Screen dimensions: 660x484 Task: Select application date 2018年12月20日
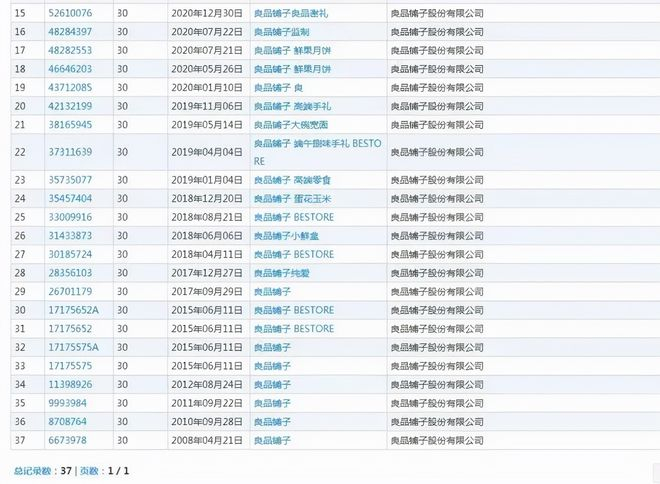[x=207, y=198]
